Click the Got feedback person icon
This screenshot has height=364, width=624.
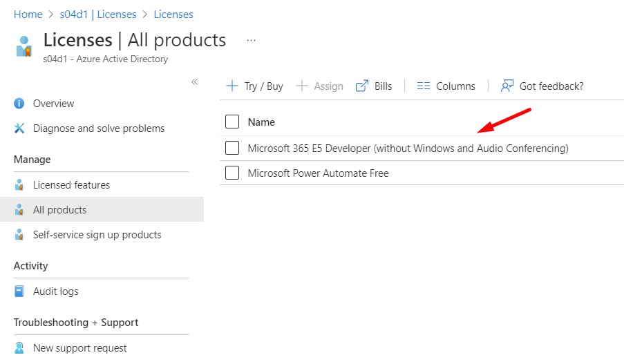(x=507, y=86)
